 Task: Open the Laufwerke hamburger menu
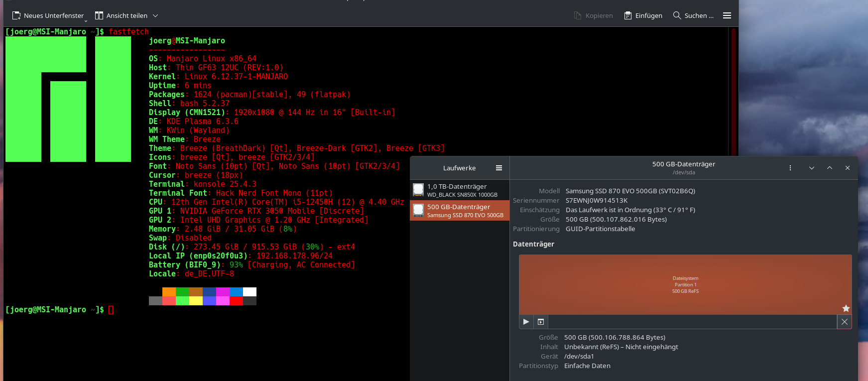(x=499, y=168)
